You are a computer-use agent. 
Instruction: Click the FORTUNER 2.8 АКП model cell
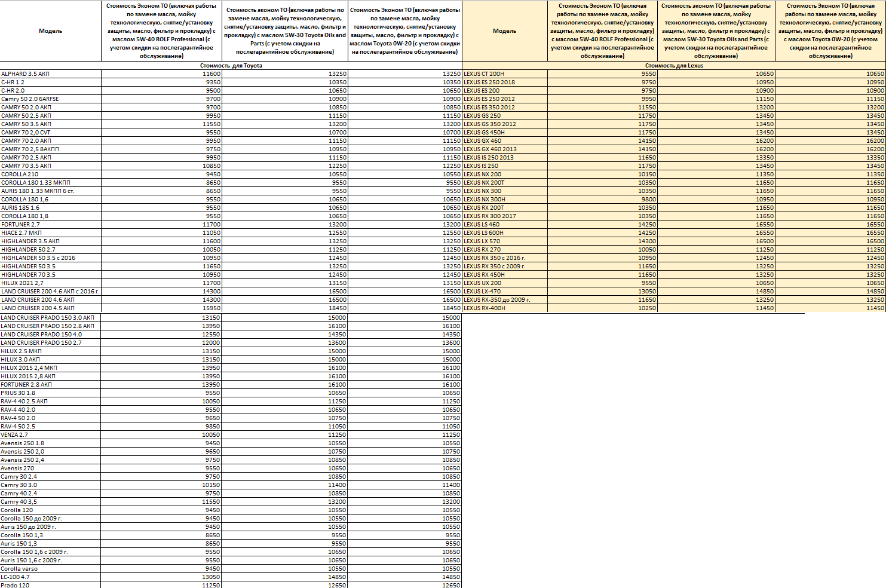(x=51, y=385)
